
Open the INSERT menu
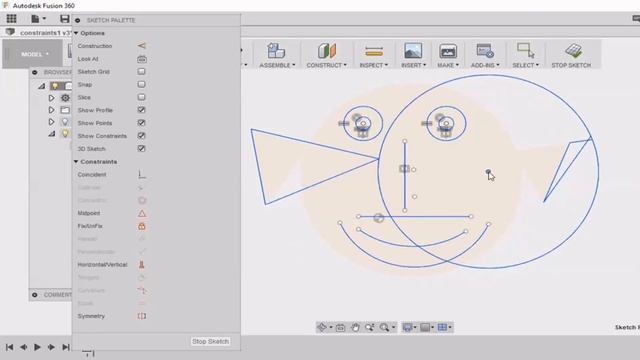click(x=413, y=65)
